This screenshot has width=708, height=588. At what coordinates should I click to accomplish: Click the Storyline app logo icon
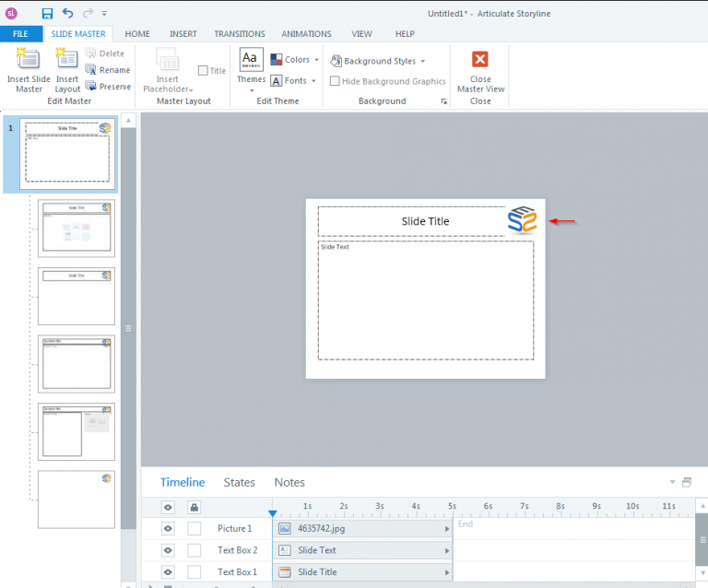coord(11,14)
